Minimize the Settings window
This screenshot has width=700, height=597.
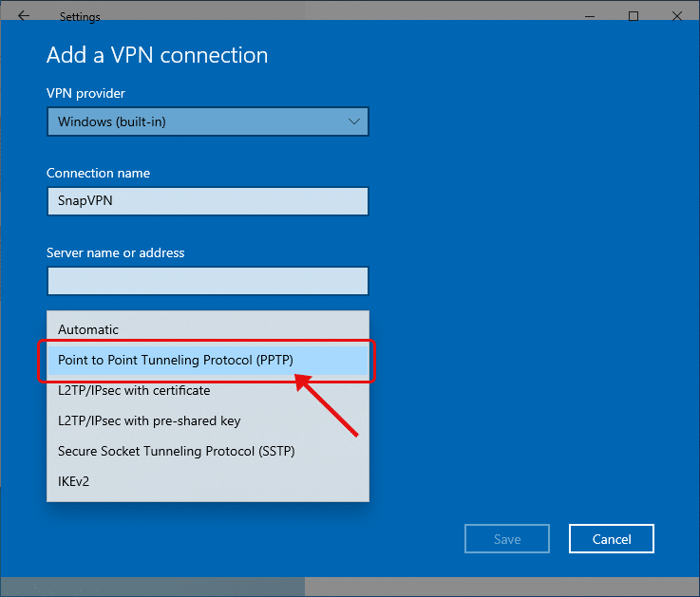tap(590, 16)
